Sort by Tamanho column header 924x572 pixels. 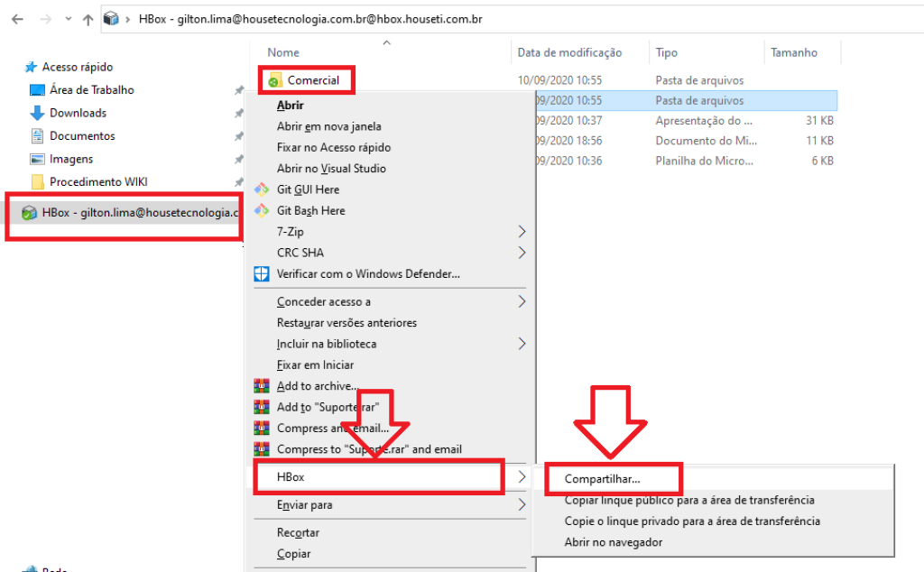click(794, 52)
